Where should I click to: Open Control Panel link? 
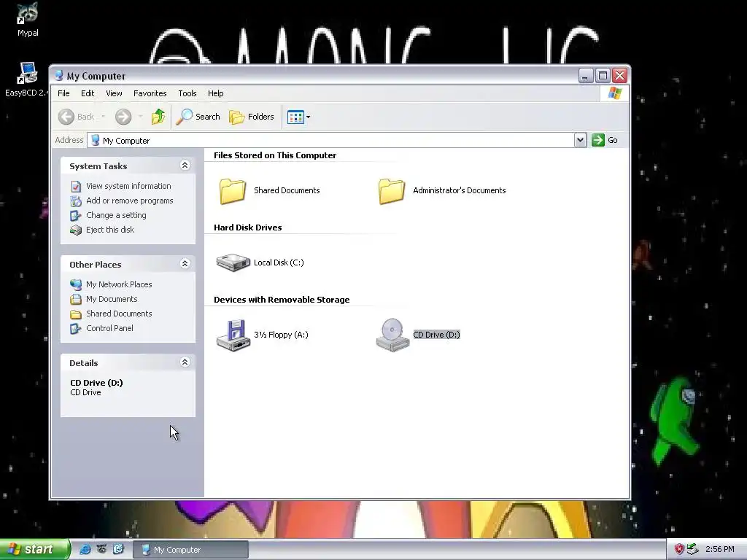[x=109, y=329]
